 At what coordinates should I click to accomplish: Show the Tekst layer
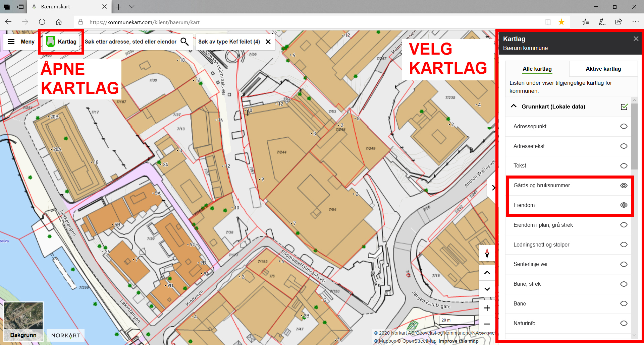point(624,166)
